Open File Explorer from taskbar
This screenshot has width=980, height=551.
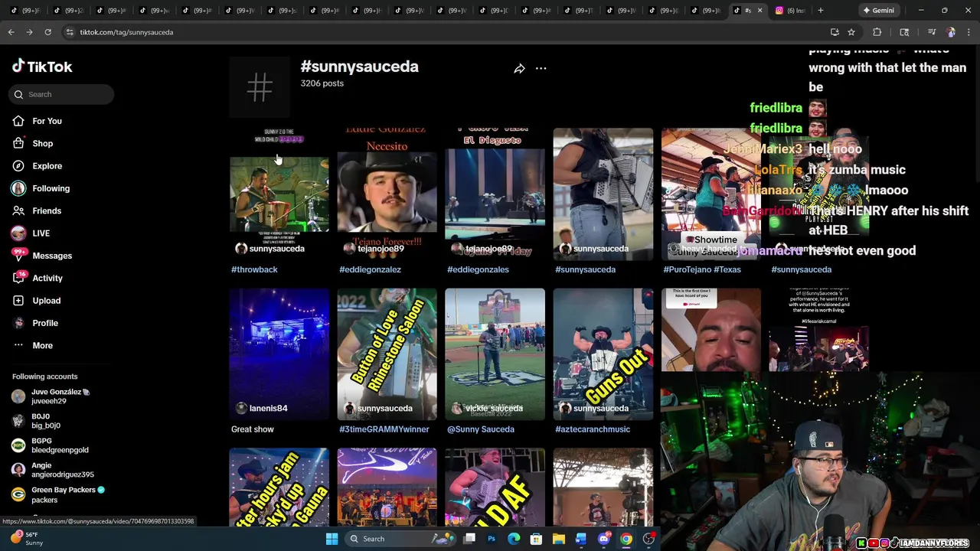tap(558, 539)
